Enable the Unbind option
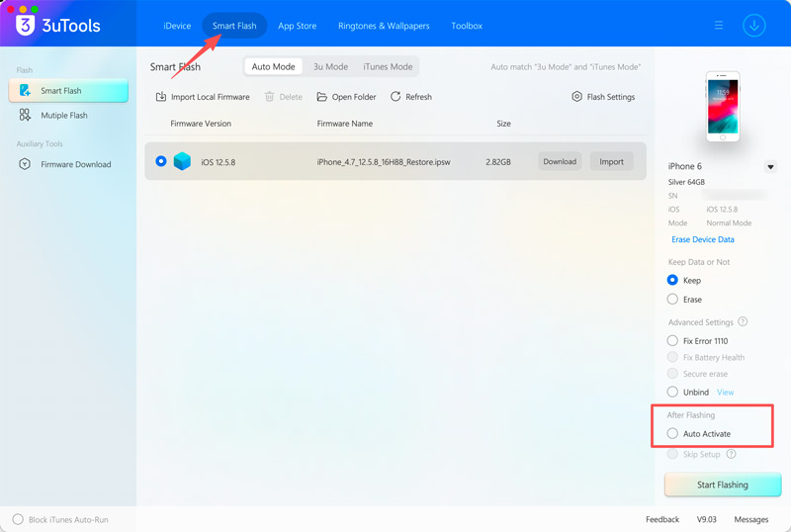The height and width of the screenshot is (532, 791). (x=672, y=392)
